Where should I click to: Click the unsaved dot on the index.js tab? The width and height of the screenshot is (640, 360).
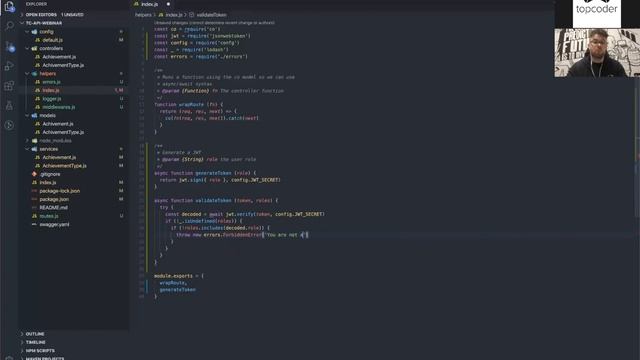168,4
